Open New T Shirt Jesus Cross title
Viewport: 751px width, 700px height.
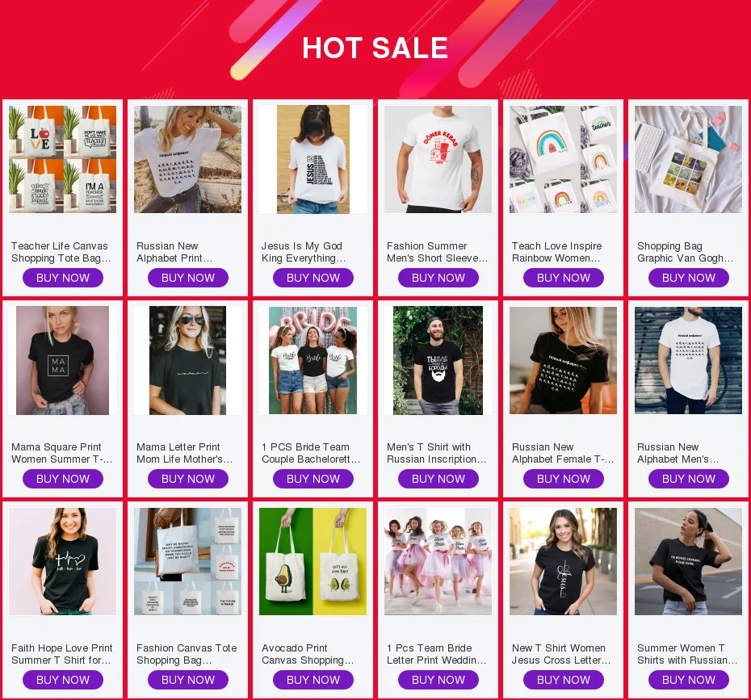click(x=561, y=654)
